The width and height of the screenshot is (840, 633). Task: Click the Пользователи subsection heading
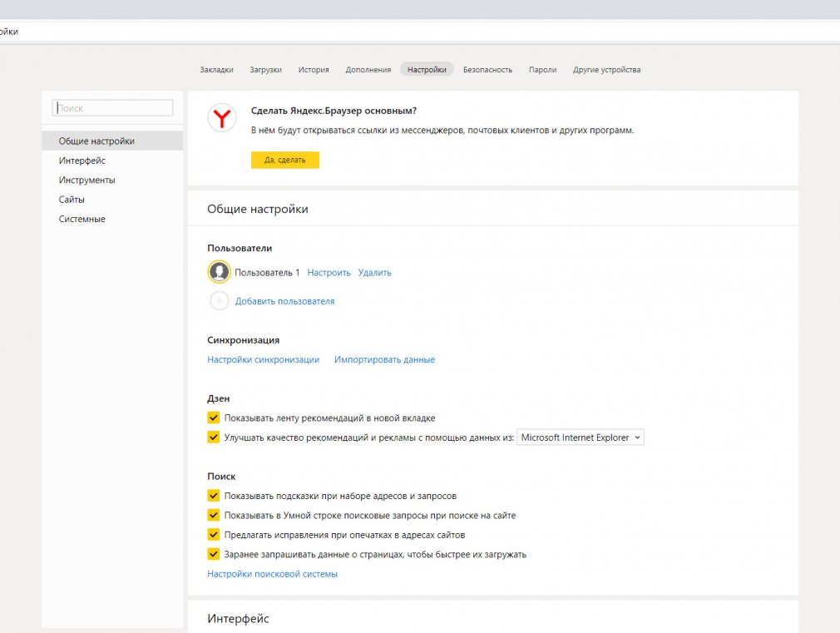click(240, 248)
